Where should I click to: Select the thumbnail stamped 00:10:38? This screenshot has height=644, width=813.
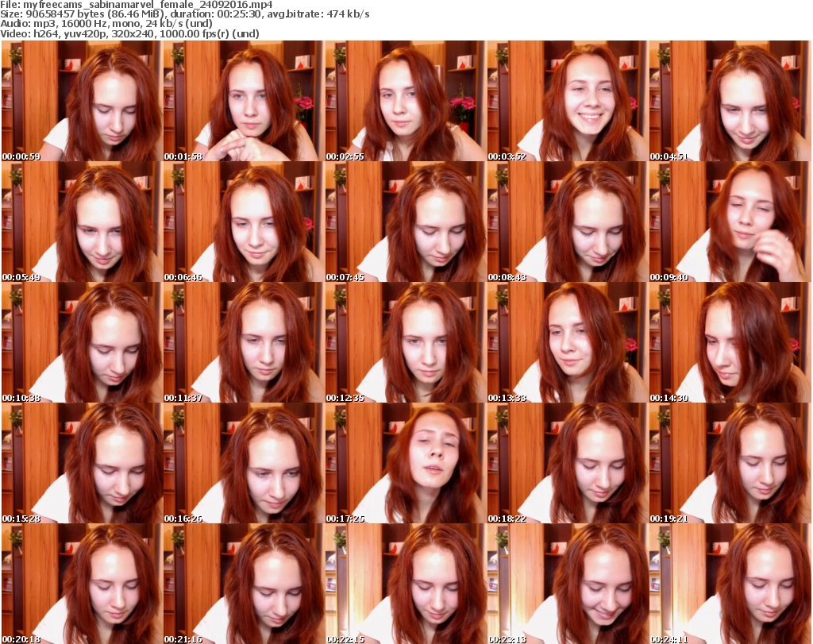pos(82,343)
